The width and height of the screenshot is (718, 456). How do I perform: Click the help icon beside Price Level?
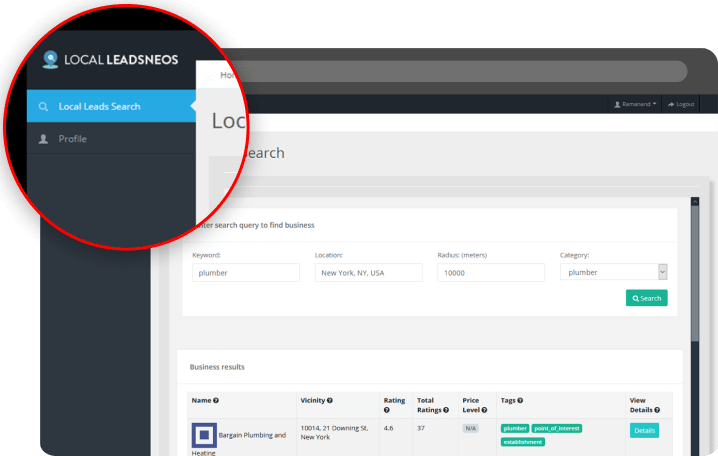tap(484, 410)
